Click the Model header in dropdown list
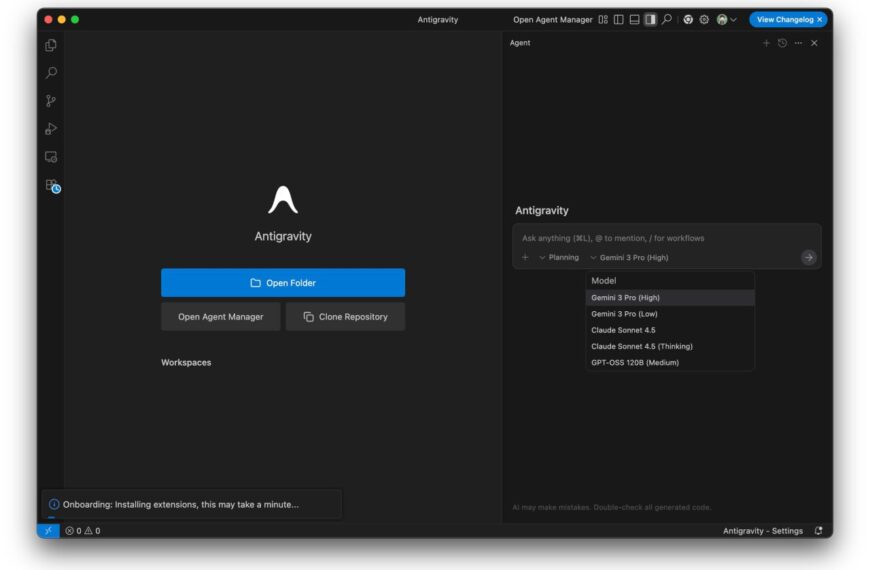 coord(604,281)
